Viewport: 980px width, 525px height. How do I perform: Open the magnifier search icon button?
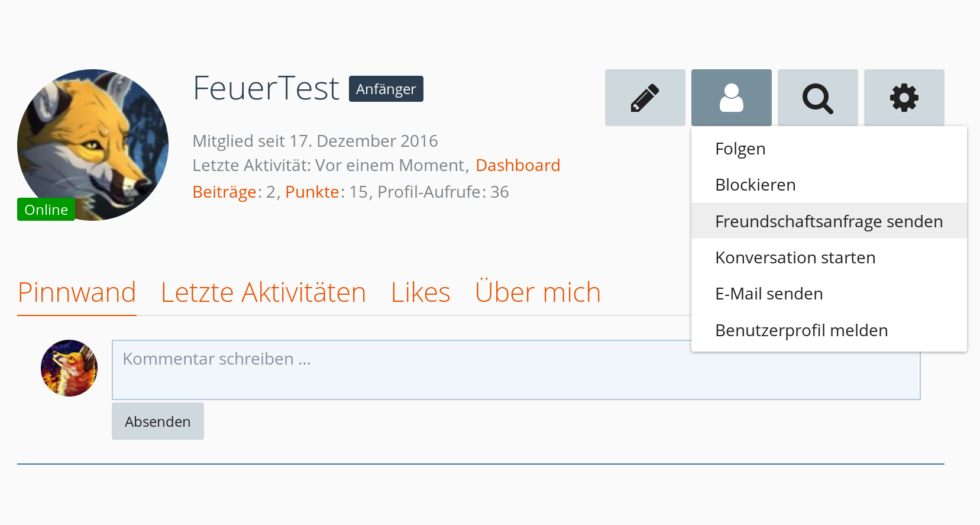[817, 98]
